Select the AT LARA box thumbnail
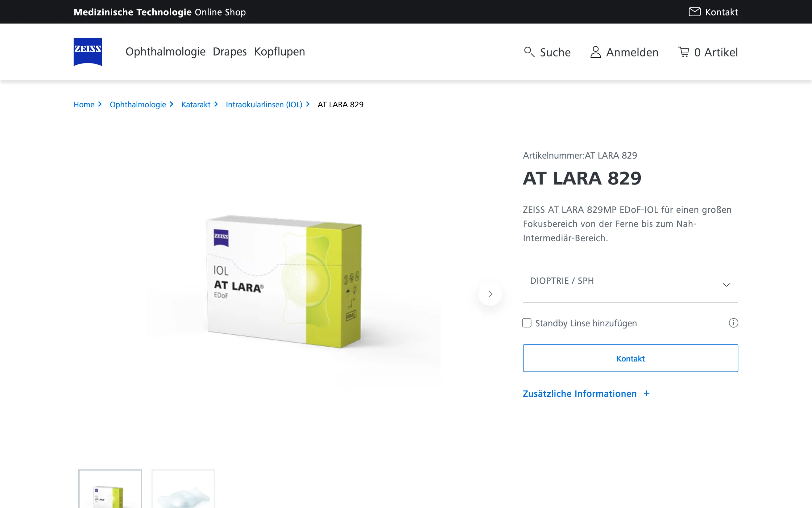Screen dimensions: 812x508 point(110,489)
